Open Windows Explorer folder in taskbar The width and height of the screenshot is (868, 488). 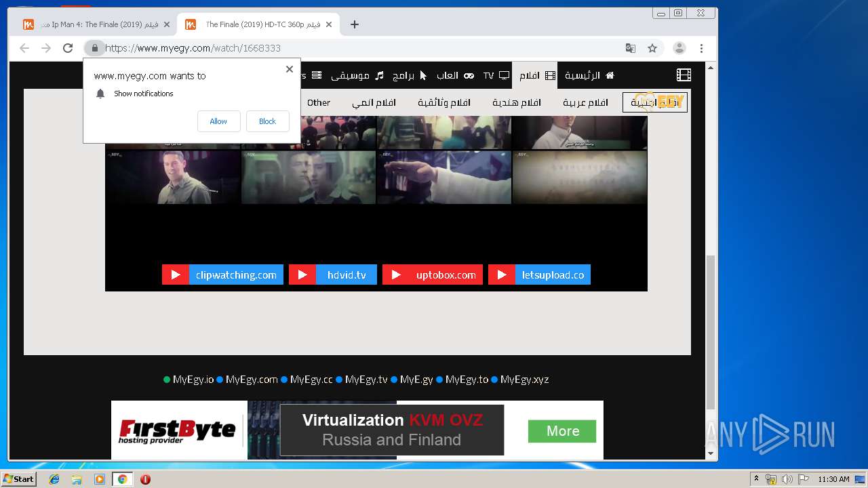click(77, 479)
